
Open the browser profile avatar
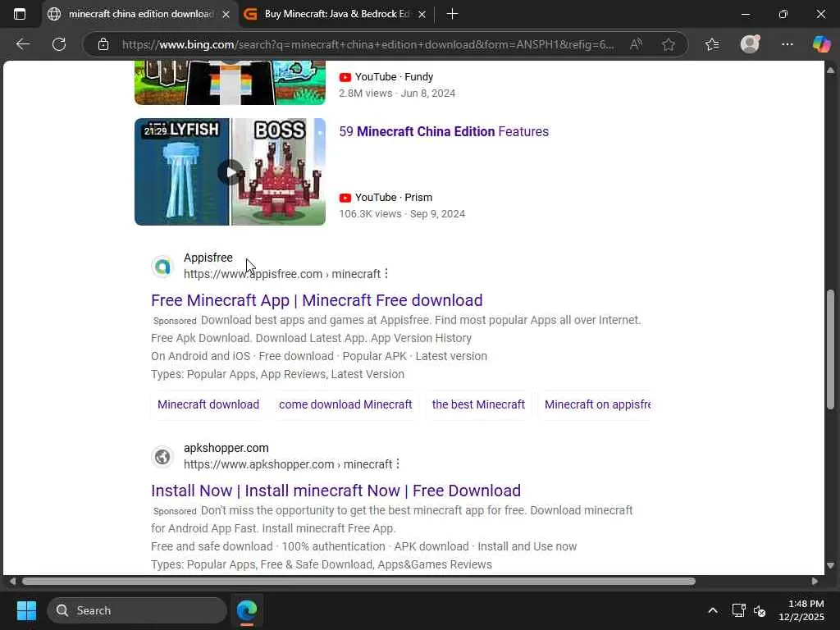point(750,44)
